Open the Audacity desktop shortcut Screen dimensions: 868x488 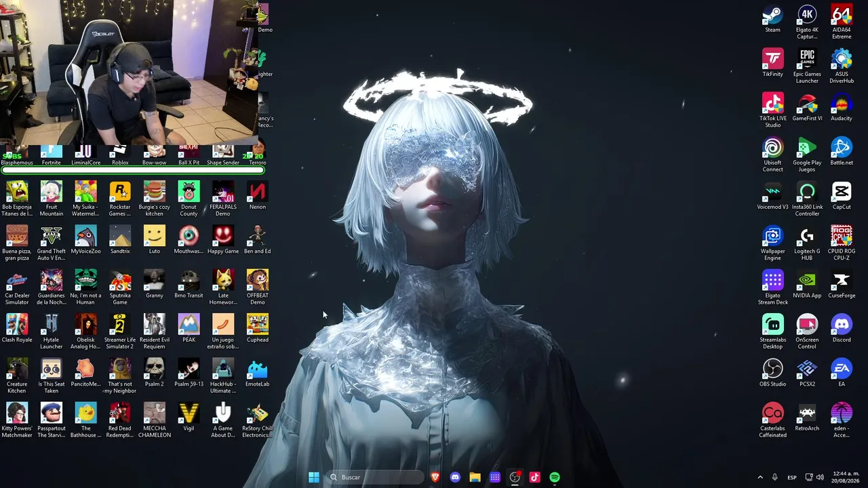842,107
